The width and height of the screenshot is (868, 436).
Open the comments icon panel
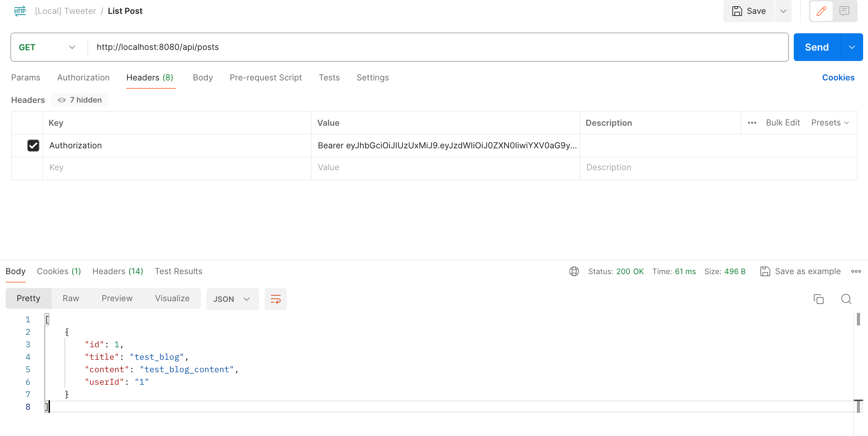(844, 11)
